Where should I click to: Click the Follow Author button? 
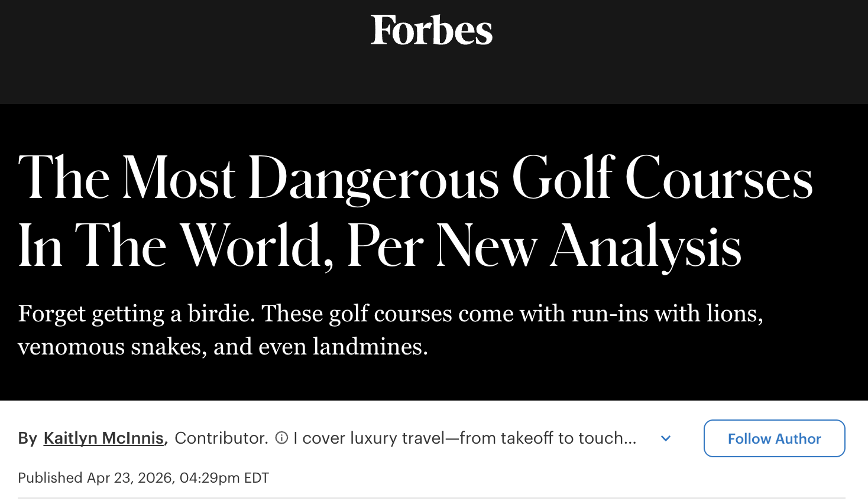[x=774, y=438]
